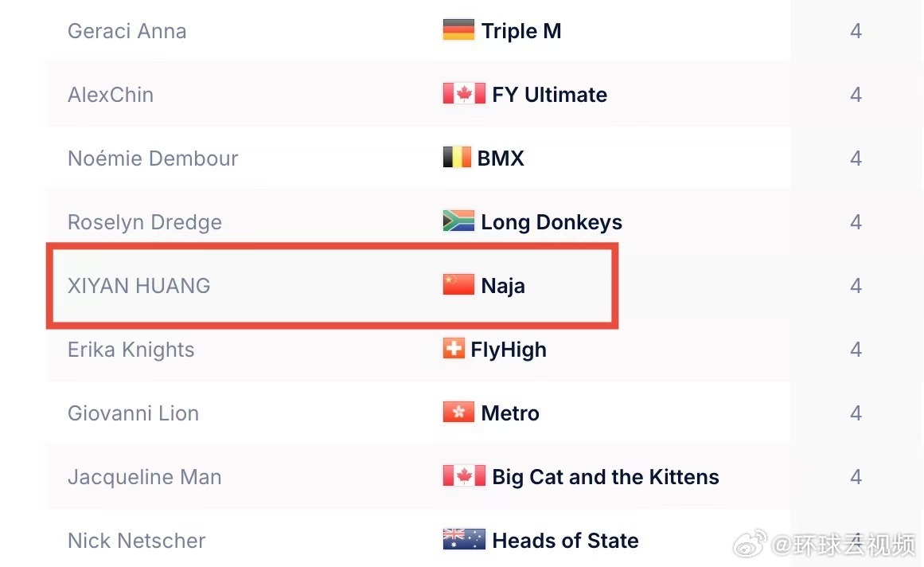924x567 pixels.
Task: Click the Weibo logo watermark
Action: click(x=750, y=543)
